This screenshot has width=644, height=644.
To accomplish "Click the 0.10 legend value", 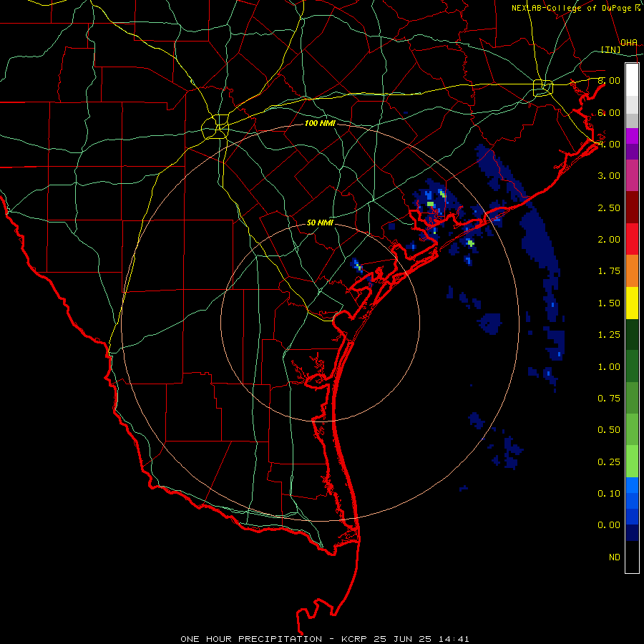I will [609, 494].
